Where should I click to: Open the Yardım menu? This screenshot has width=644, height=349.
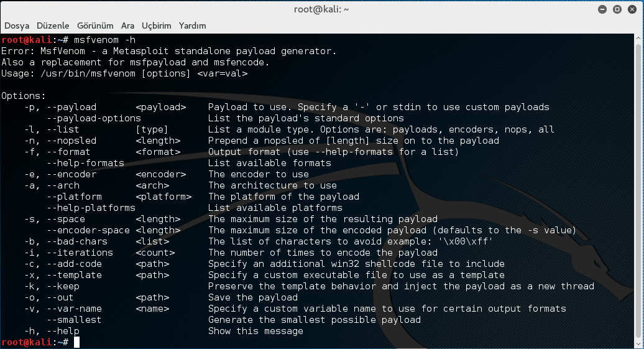pos(192,26)
